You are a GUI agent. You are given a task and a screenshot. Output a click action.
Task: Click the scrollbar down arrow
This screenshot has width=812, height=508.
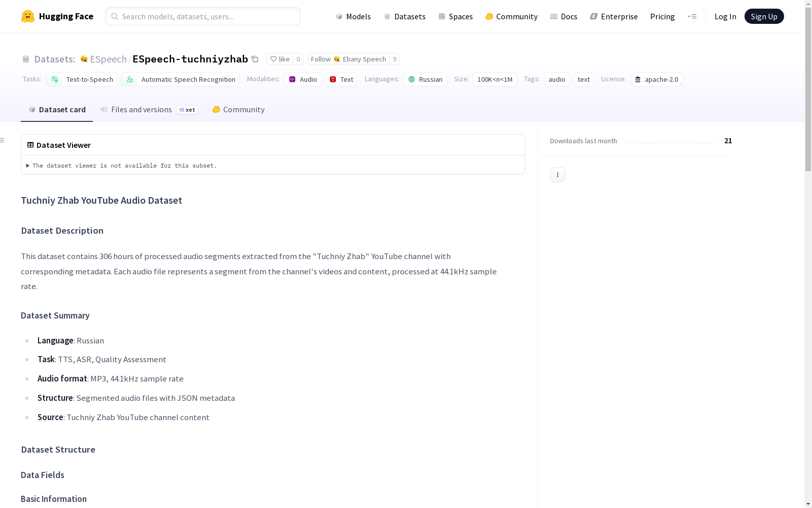(808, 504)
